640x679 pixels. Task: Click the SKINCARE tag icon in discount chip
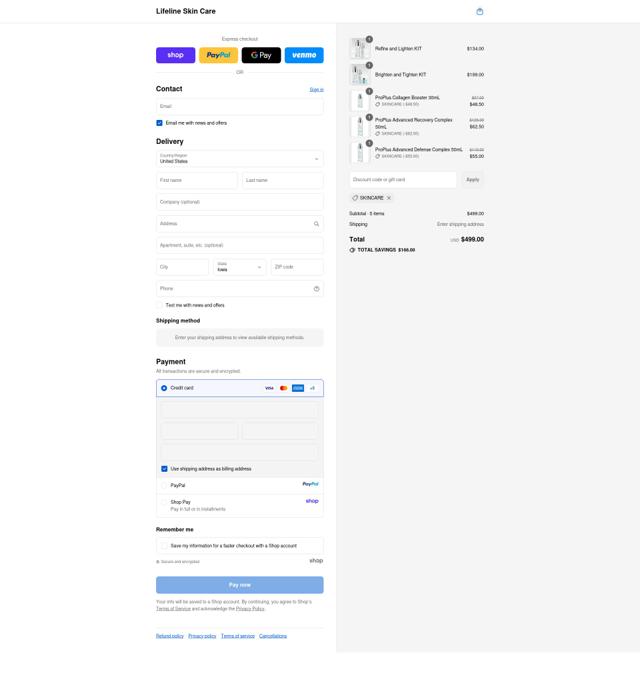355,198
